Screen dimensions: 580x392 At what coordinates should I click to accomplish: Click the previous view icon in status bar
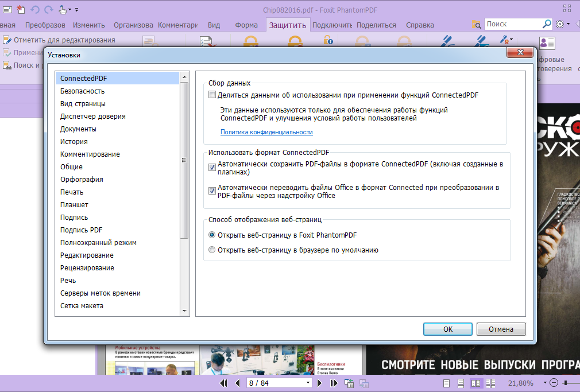click(349, 383)
